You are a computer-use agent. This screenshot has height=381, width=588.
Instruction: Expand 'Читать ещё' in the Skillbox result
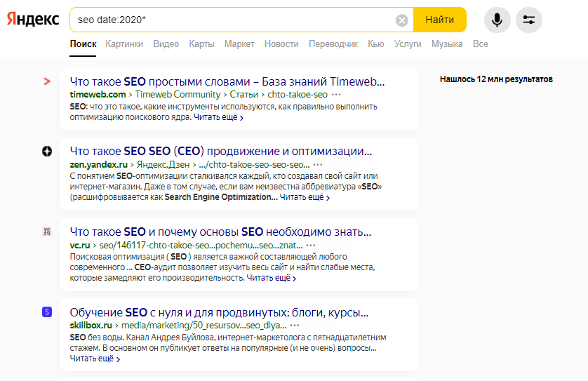(95, 359)
